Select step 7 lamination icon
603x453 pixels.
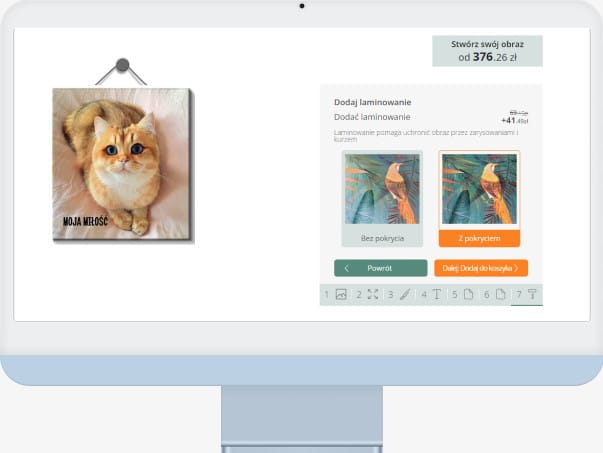[532, 294]
